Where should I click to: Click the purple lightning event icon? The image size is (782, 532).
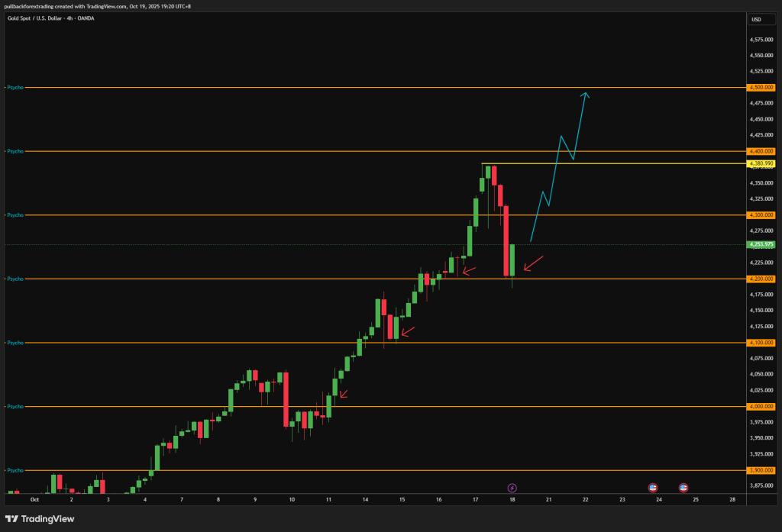coord(512,487)
